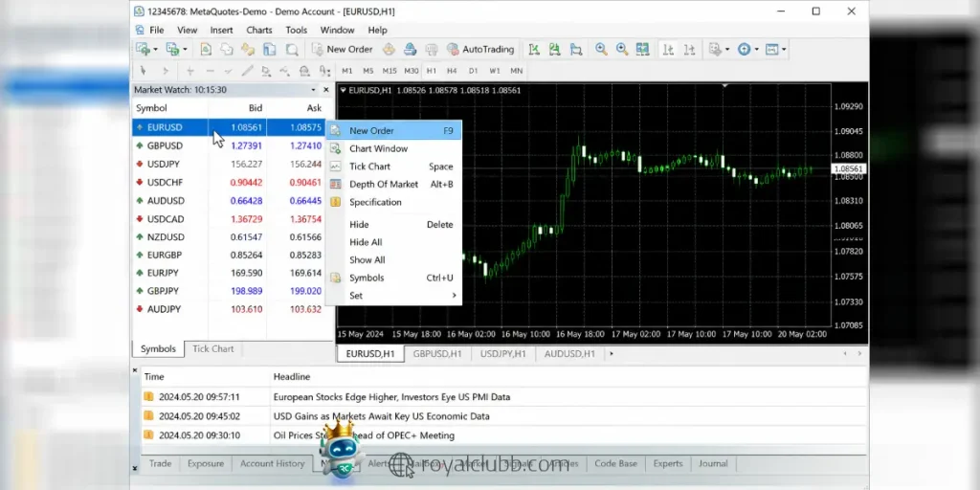Switch chart to H4 timeframe
Image resolution: width=980 pixels, height=490 pixels.
pyautogui.click(x=452, y=71)
